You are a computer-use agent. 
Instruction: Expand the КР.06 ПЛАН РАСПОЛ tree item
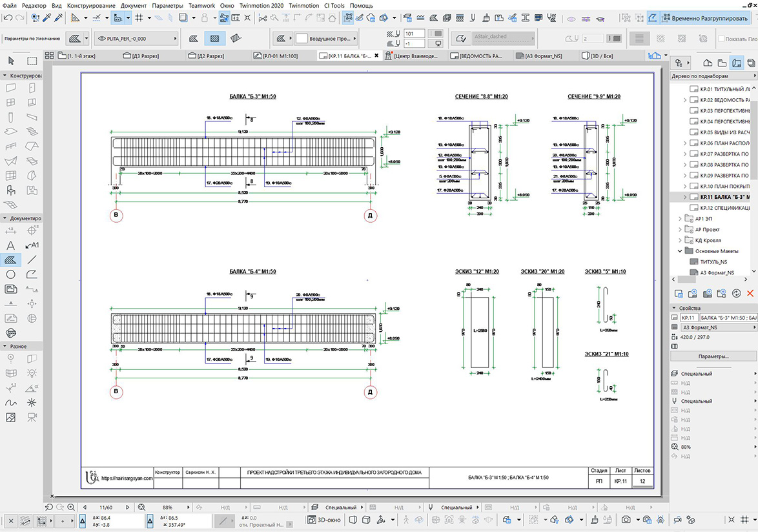point(684,143)
